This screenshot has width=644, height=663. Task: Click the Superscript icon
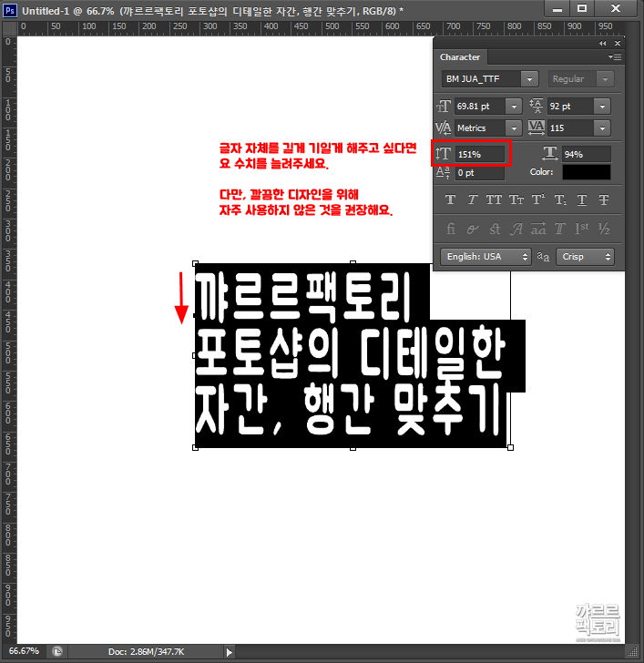pos(538,199)
